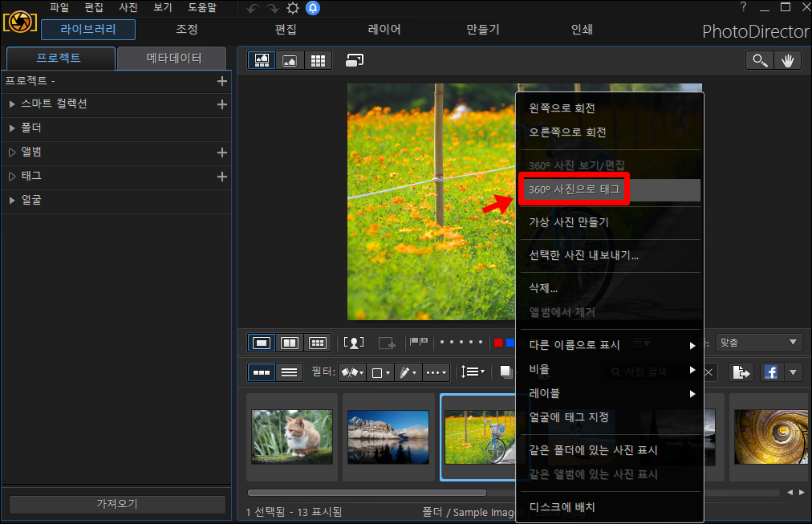This screenshot has height=524, width=812.
Task: Expand the 스마트 컬렉션 tree node
Action: click(12, 104)
